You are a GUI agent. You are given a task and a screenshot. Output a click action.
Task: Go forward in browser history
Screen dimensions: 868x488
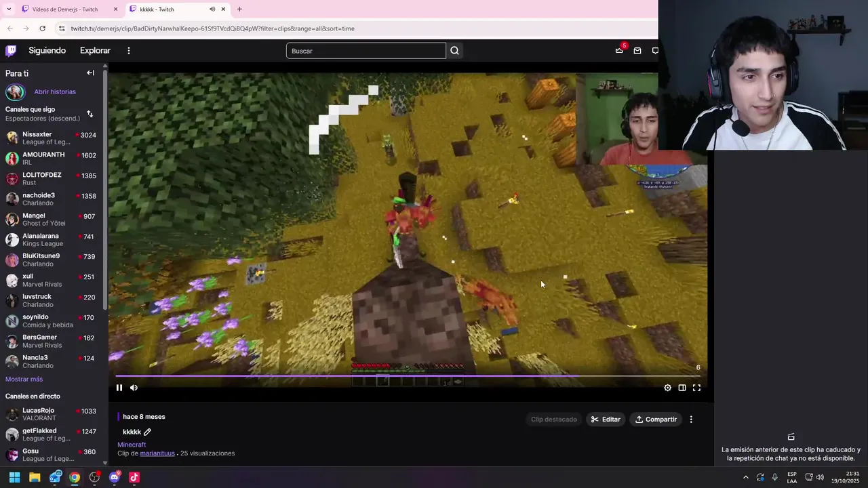(26, 28)
